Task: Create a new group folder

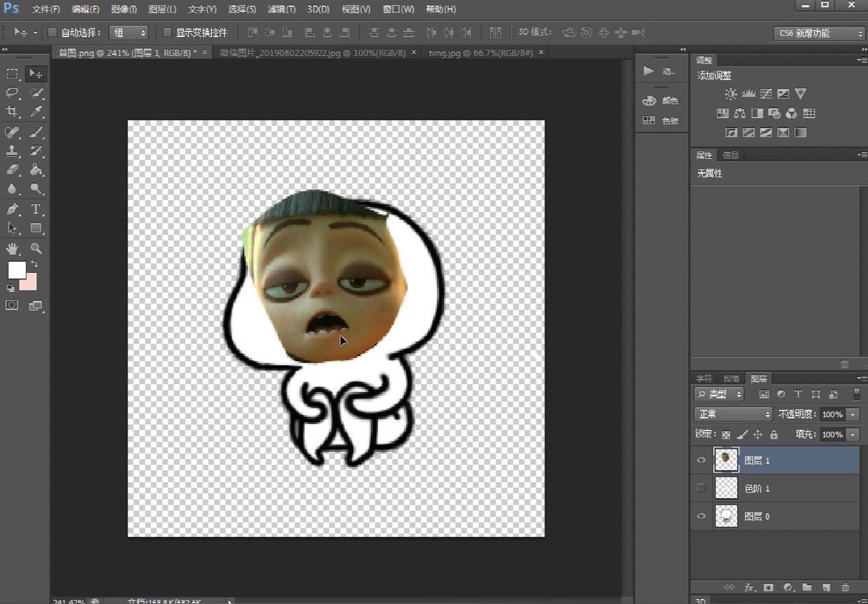Action: tap(806, 588)
